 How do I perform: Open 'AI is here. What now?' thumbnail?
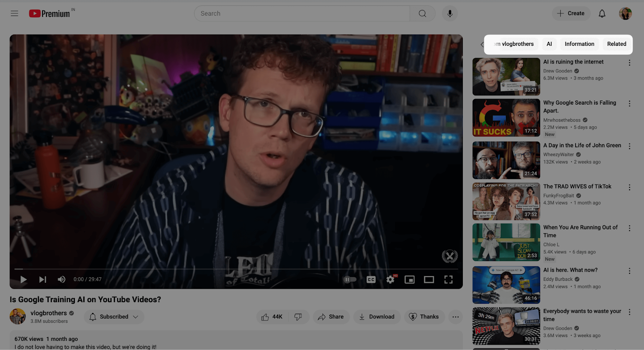[x=506, y=285]
